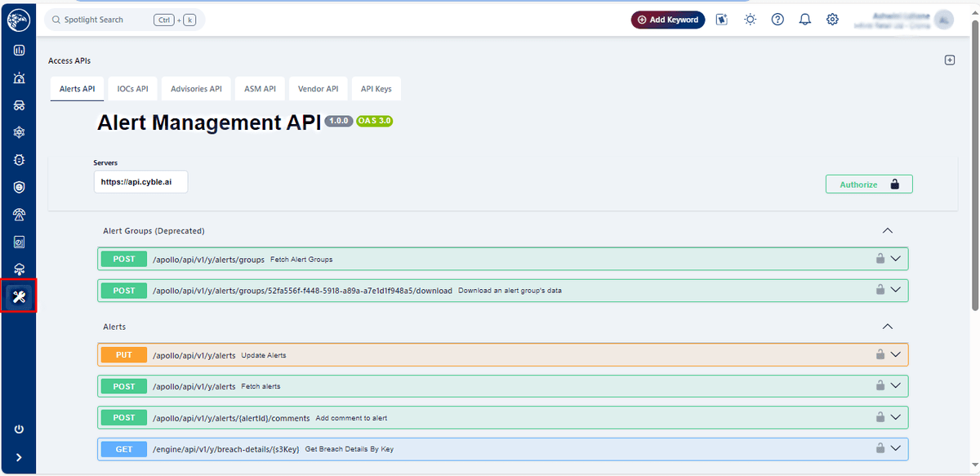Viewport: 980px width, 476px height.
Task: Click the Add Keyword button
Action: [668, 20]
